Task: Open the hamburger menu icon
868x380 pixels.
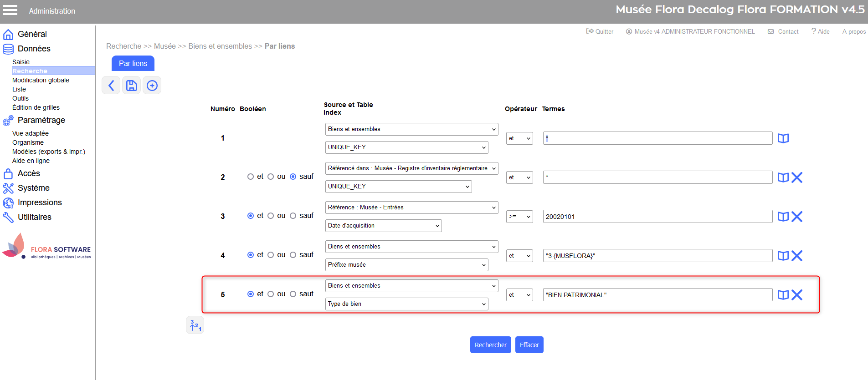Action: click(10, 10)
